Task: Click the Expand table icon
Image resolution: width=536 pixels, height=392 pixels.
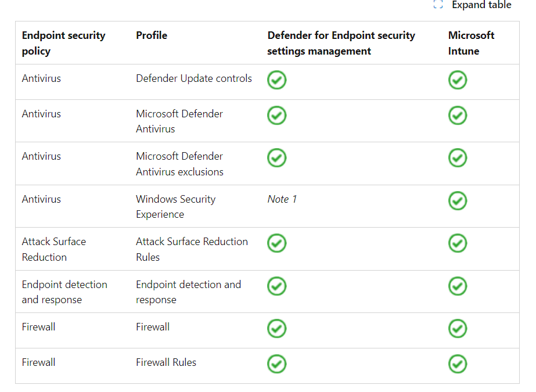Action: click(438, 5)
